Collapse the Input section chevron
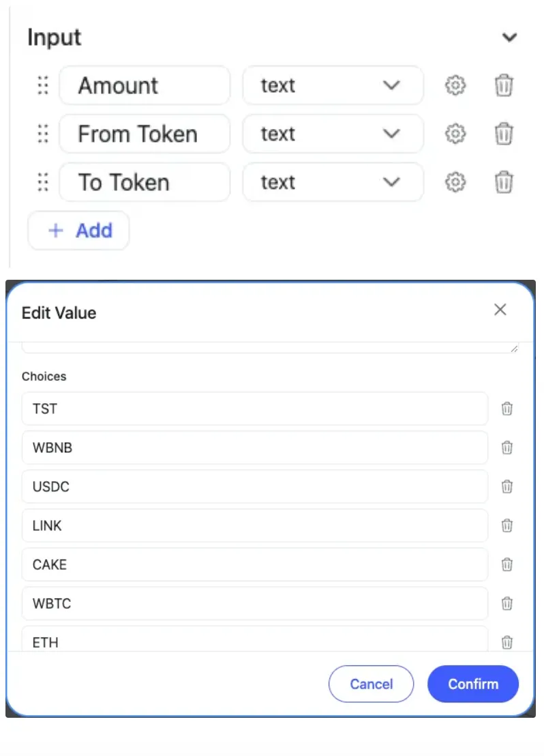 (x=509, y=38)
